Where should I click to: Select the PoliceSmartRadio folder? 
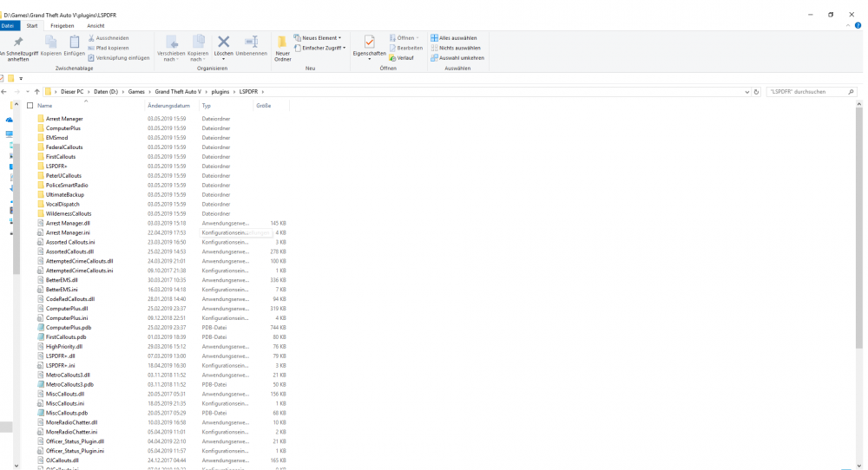67,186
